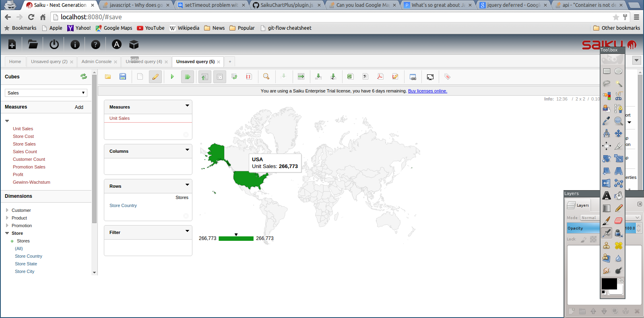Click the Buy licenses online link

(427, 91)
